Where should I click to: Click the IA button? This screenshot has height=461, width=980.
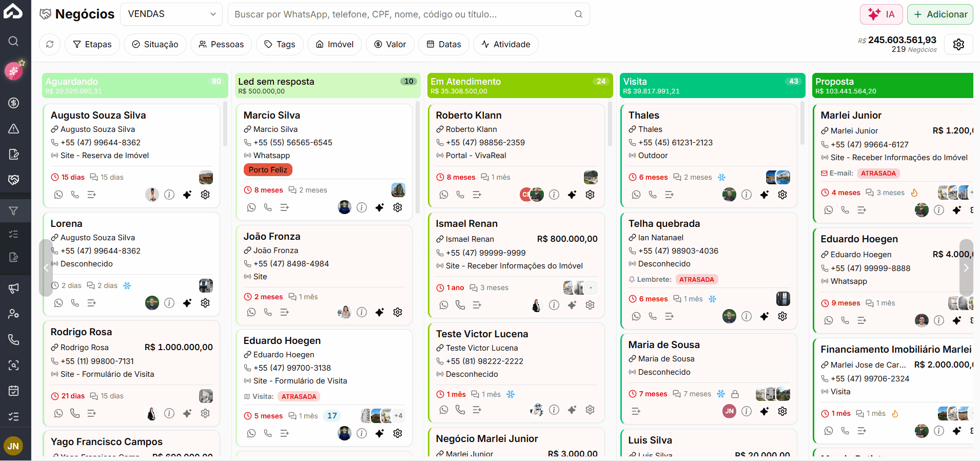(881, 14)
